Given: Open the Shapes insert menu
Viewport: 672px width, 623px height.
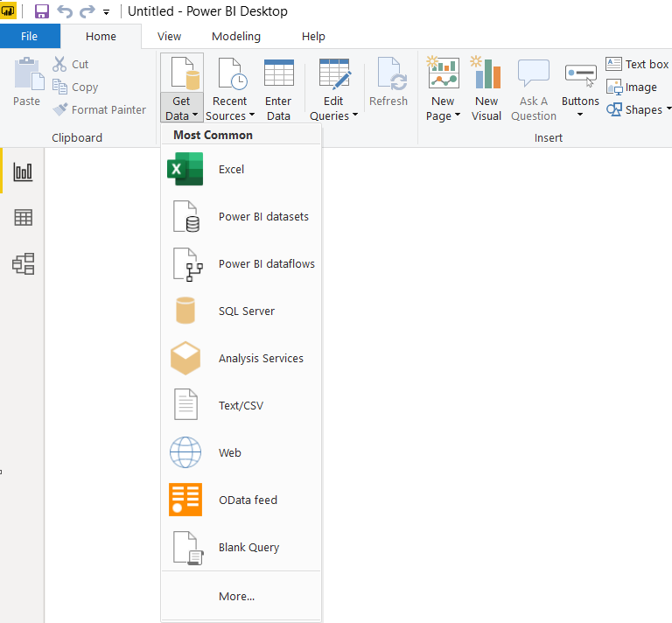Looking at the screenshot, I should click(639, 109).
